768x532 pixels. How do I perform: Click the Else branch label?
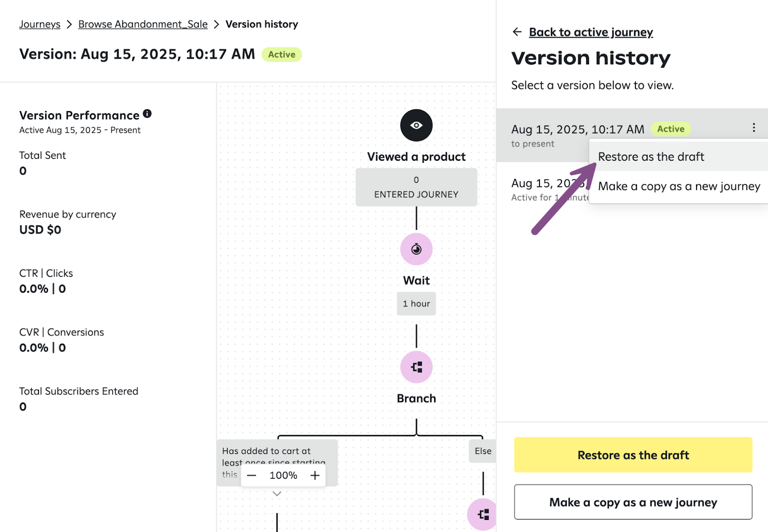tap(482, 451)
